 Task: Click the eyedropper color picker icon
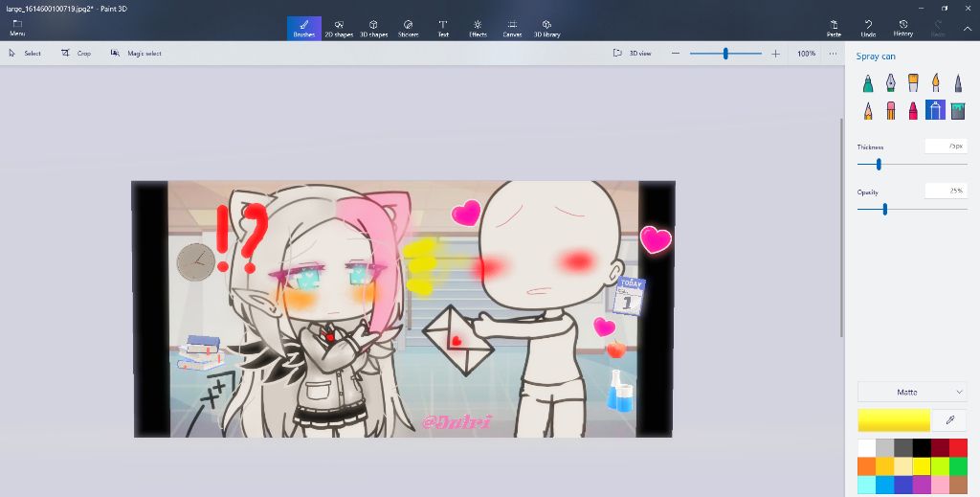click(949, 420)
